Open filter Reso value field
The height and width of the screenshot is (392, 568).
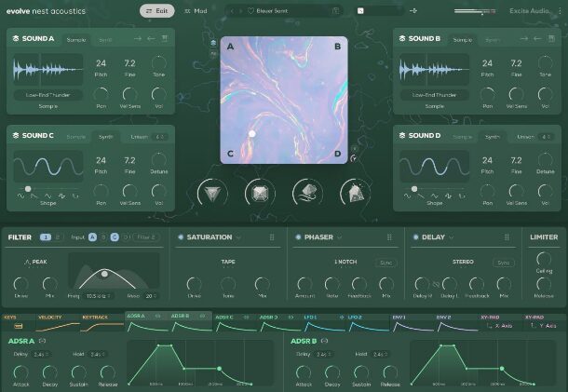click(150, 296)
